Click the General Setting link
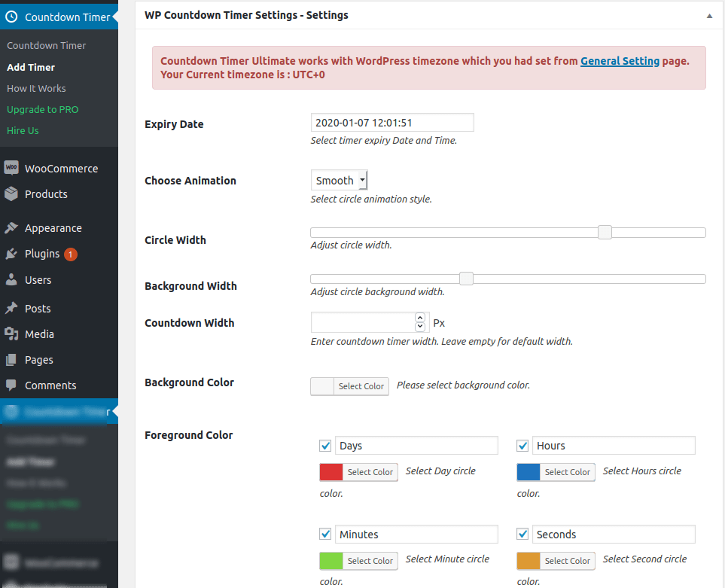The image size is (725, 588). click(x=620, y=61)
